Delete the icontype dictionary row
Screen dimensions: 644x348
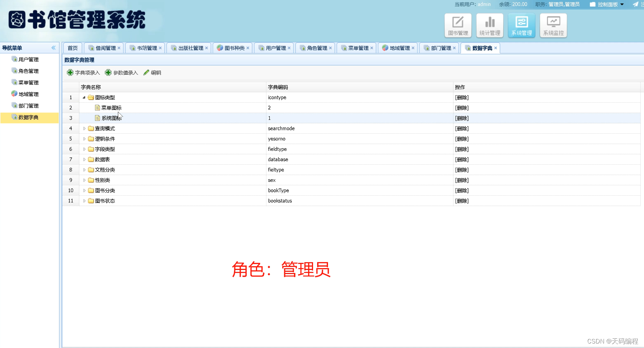[462, 97]
